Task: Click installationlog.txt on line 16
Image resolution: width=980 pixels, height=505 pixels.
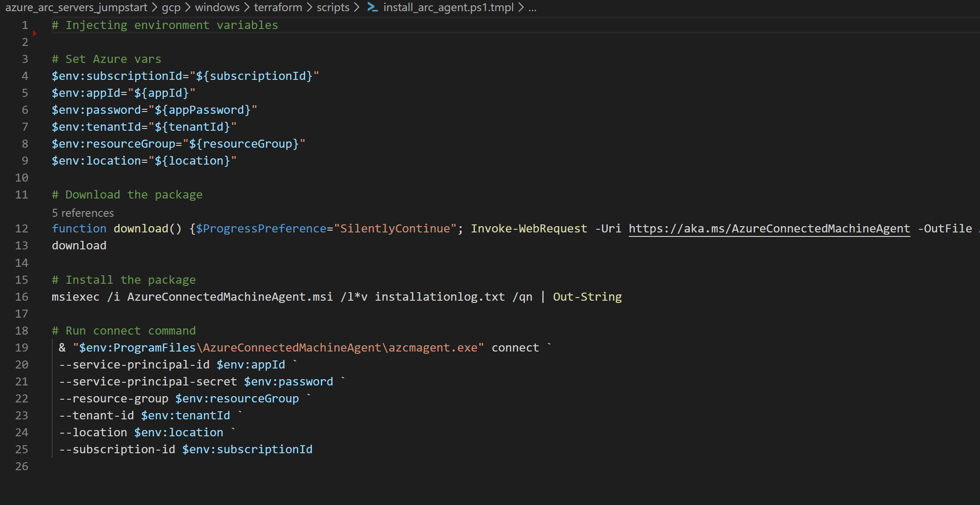Action: [x=440, y=297]
